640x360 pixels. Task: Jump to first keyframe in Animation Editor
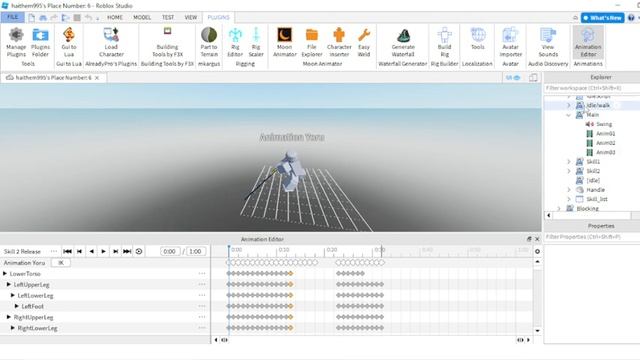point(67,251)
